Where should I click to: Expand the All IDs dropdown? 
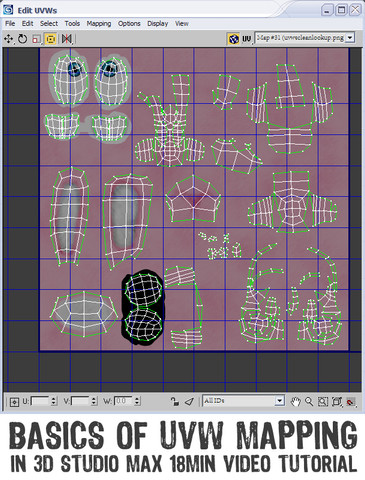(280, 401)
